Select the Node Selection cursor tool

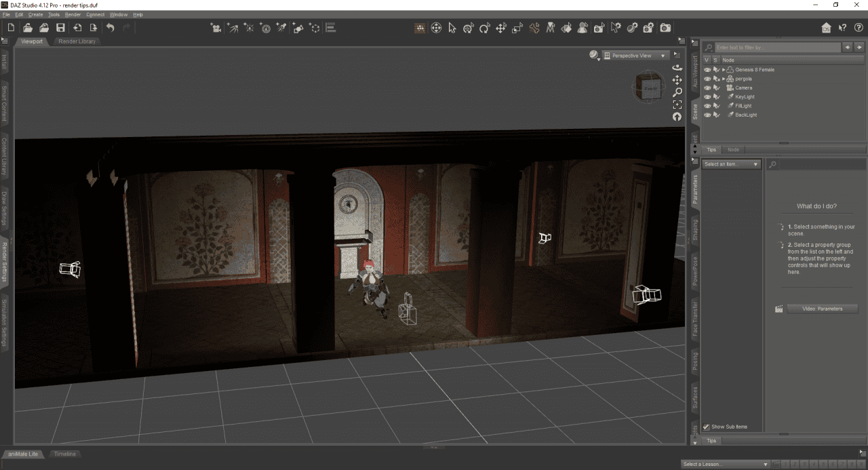pyautogui.click(x=452, y=28)
